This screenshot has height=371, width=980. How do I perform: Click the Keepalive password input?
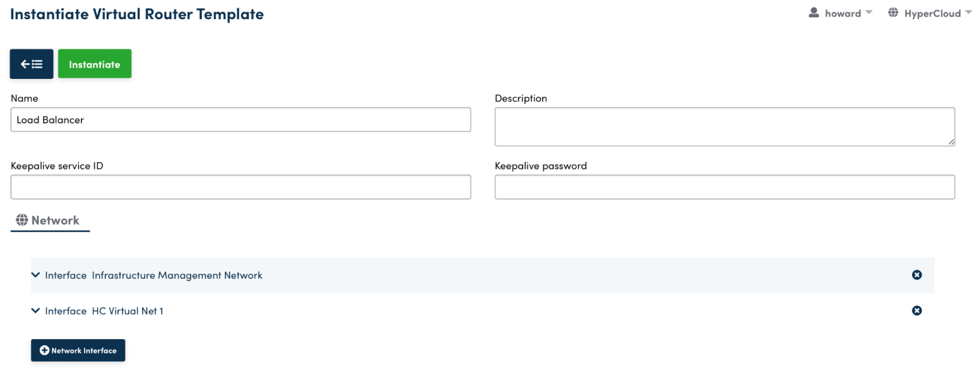(x=724, y=187)
